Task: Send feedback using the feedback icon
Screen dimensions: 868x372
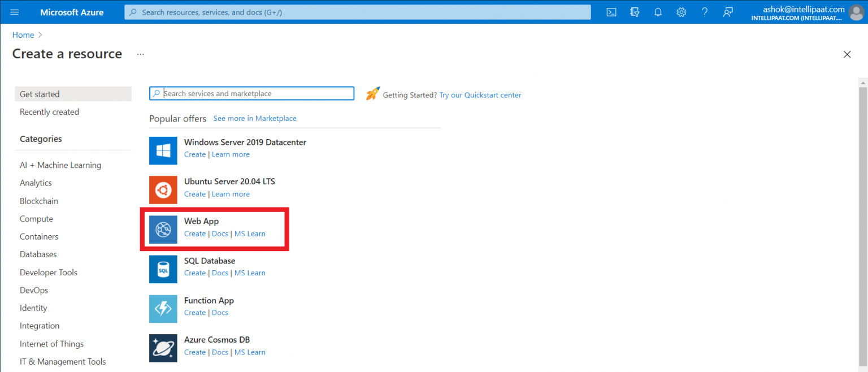Action: coord(727,11)
